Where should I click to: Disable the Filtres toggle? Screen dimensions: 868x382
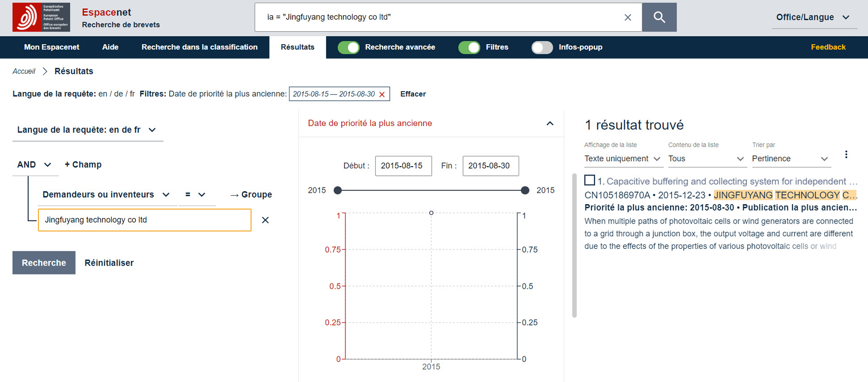(469, 47)
